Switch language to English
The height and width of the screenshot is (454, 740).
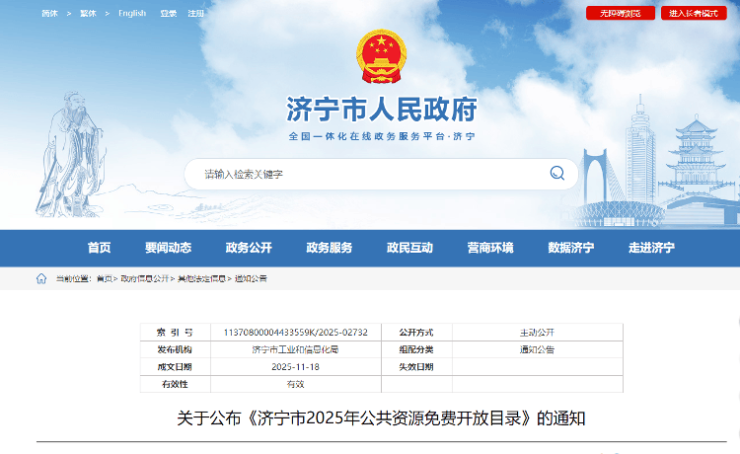[132, 13]
